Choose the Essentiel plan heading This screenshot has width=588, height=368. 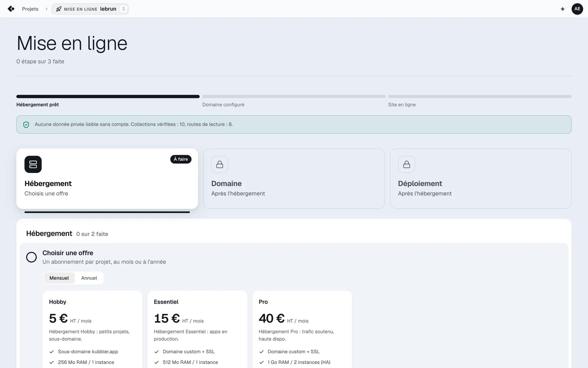point(166,302)
